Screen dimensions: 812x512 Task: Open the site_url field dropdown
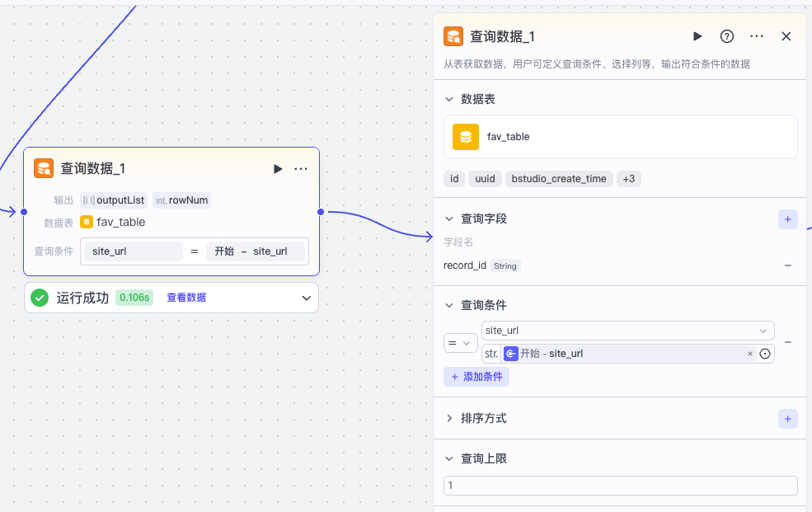click(x=627, y=330)
